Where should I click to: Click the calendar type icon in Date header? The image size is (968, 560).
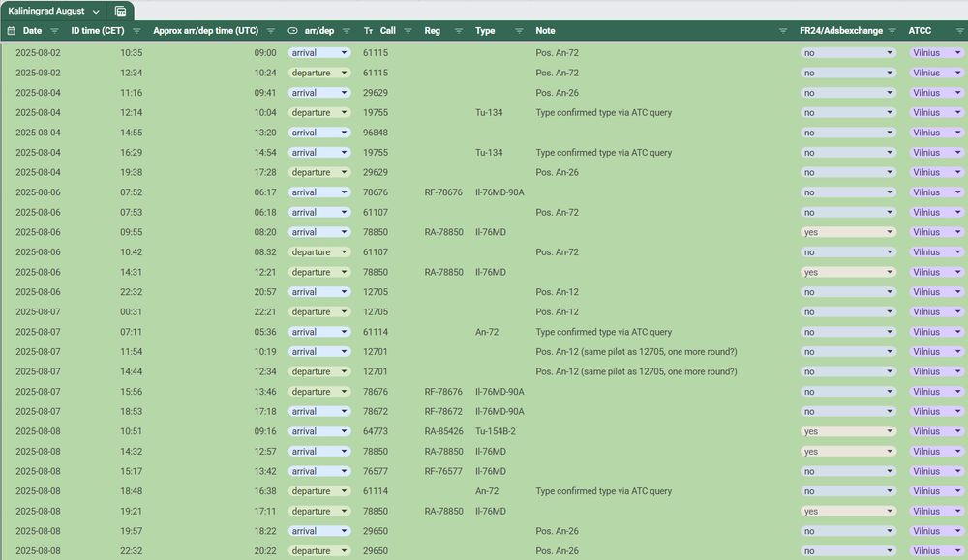(x=11, y=30)
